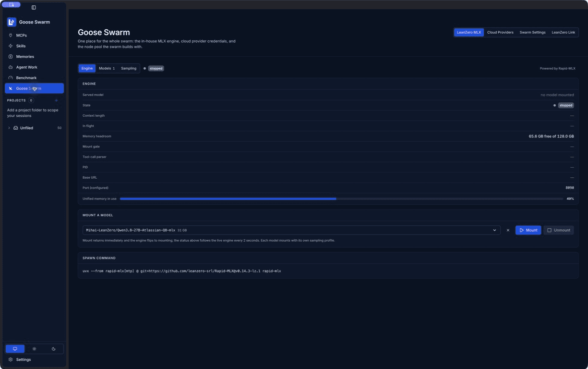Click the Unified memory usage bar
The image size is (588, 369).
pos(341,198)
